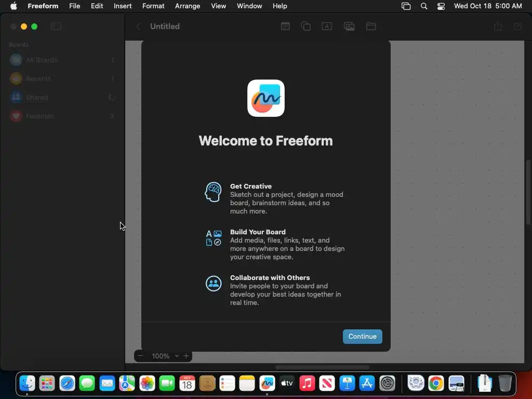532x399 pixels.
Task: Click the new board compose icon
Action: [x=517, y=26]
